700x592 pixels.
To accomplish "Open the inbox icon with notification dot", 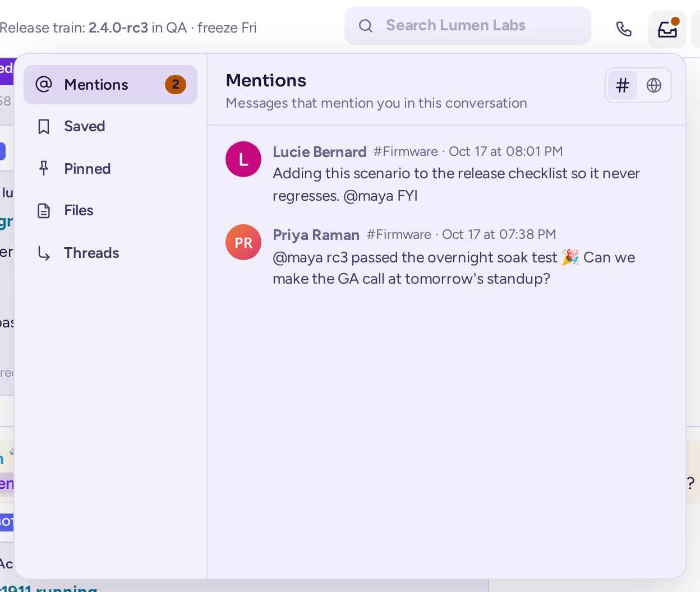I will (x=667, y=29).
